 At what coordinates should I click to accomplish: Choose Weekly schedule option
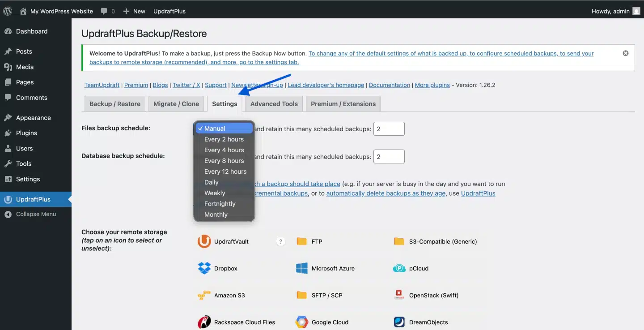tap(224, 193)
